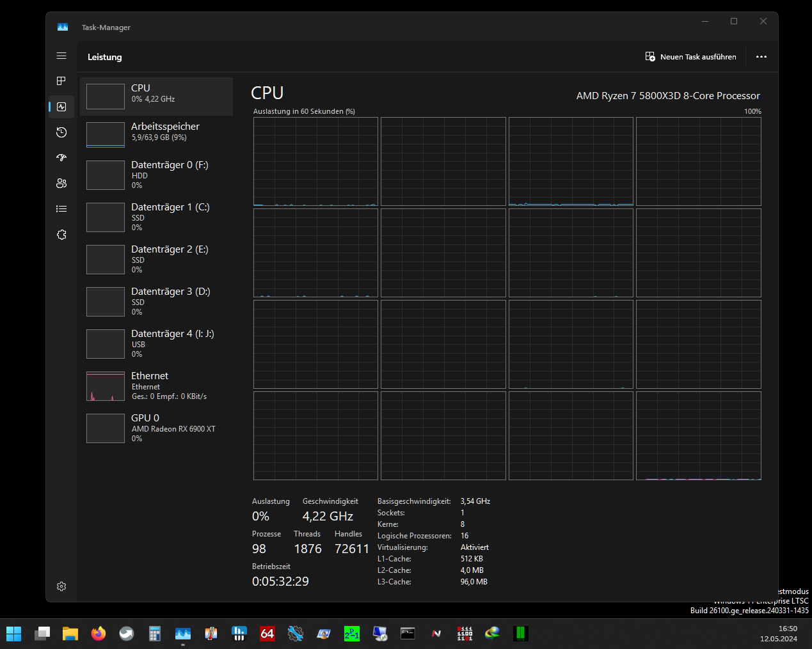Click the L2-Cache value '4,0 MB'
812x649 pixels.
click(472, 570)
